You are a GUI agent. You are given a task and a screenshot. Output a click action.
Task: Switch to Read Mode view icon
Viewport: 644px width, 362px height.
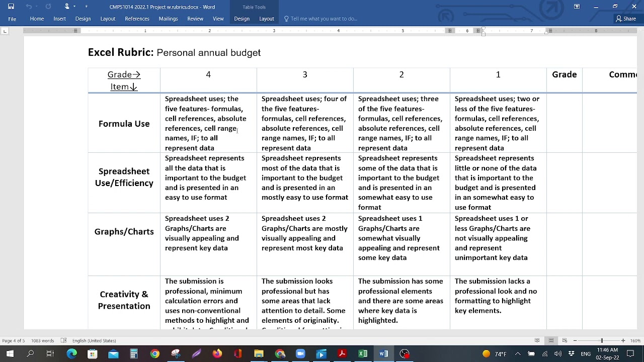pos(537,340)
